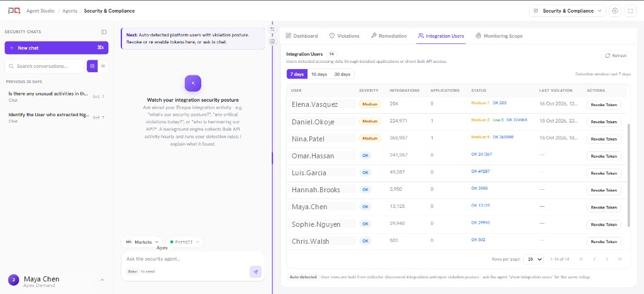Click the Search conversations field
Image resolution: width=644 pixels, height=294 pixels.
pos(45,66)
